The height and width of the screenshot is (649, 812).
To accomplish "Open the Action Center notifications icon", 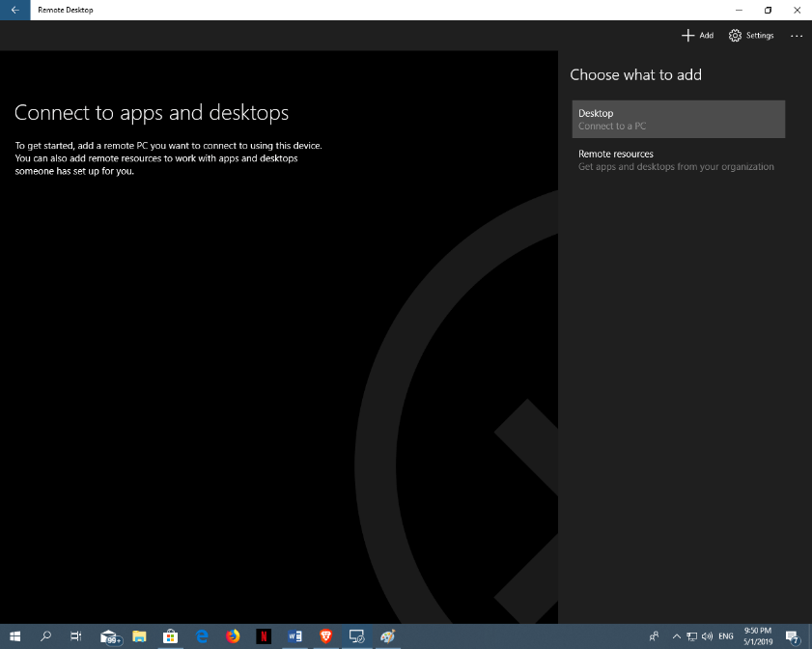I will (793, 636).
